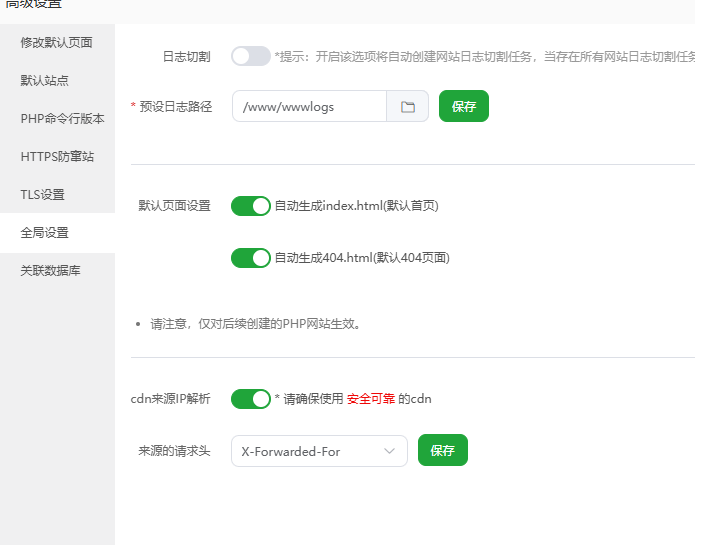Select the PHP命令行版本 tab
The height and width of the screenshot is (545, 702).
coord(62,118)
